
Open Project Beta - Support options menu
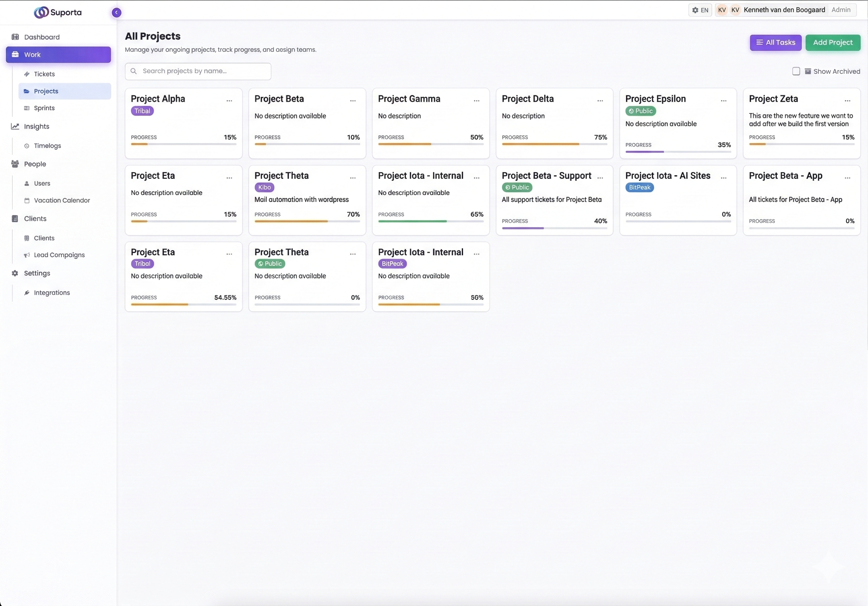click(x=600, y=177)
